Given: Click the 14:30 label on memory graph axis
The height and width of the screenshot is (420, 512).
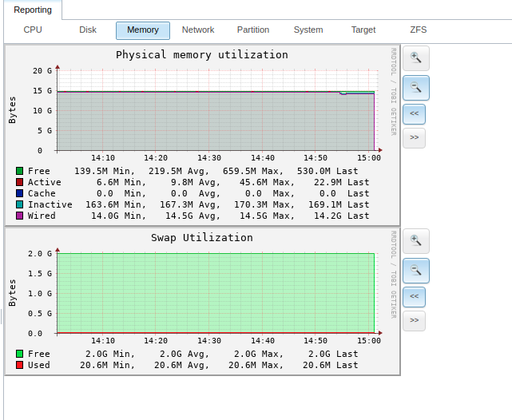Looking at the screenshot, I should click(209, 158).
